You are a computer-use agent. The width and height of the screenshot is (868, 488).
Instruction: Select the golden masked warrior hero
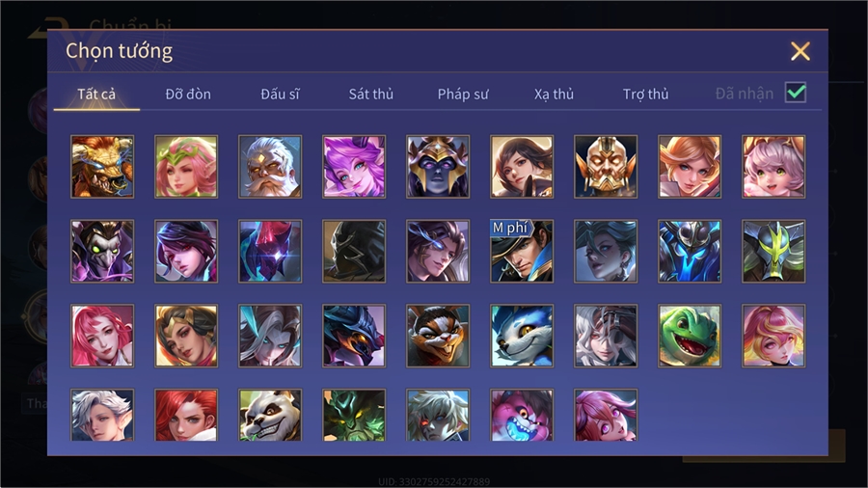pyautogui.click(x=606, y=167)
